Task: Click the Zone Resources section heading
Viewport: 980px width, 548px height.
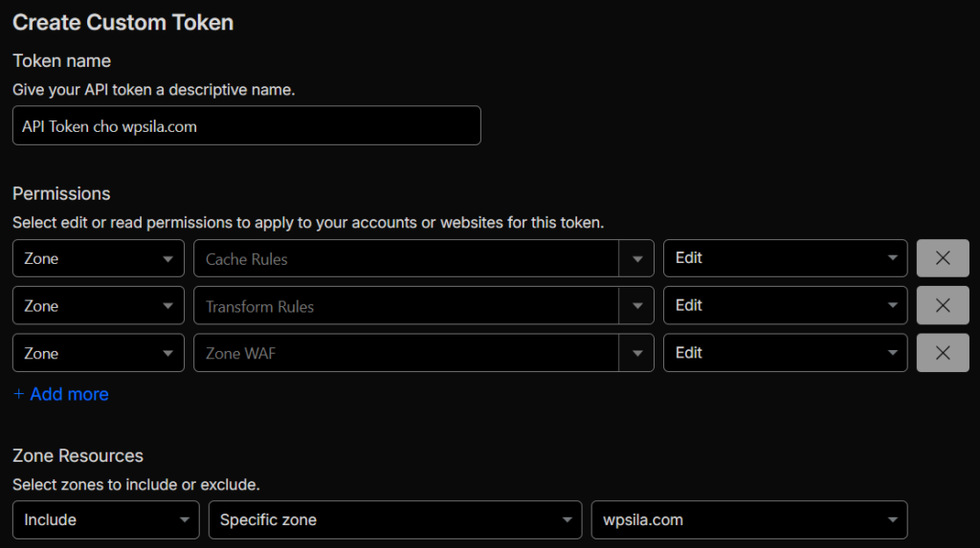Action: [78, 455]
